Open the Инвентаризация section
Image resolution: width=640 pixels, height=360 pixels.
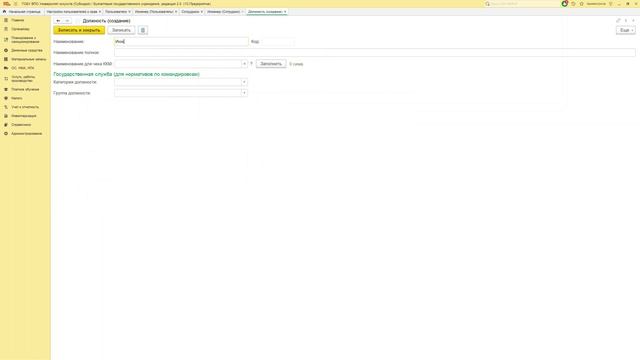tap(24, 116)
